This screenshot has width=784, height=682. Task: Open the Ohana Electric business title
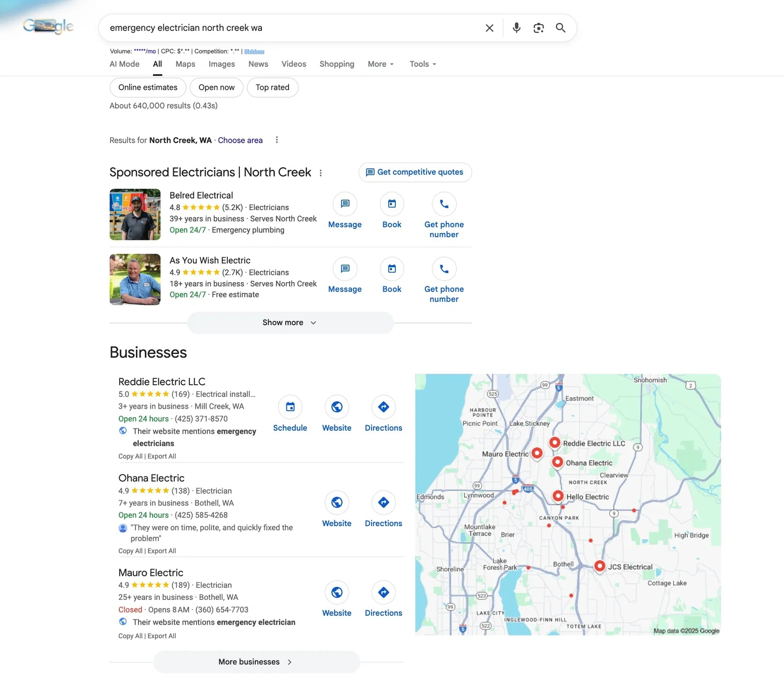point(151,478)
